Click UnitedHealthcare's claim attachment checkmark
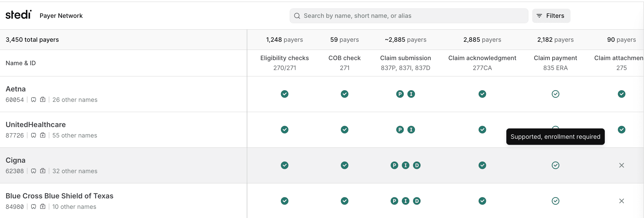644x218 pixels. pos(621,130)
